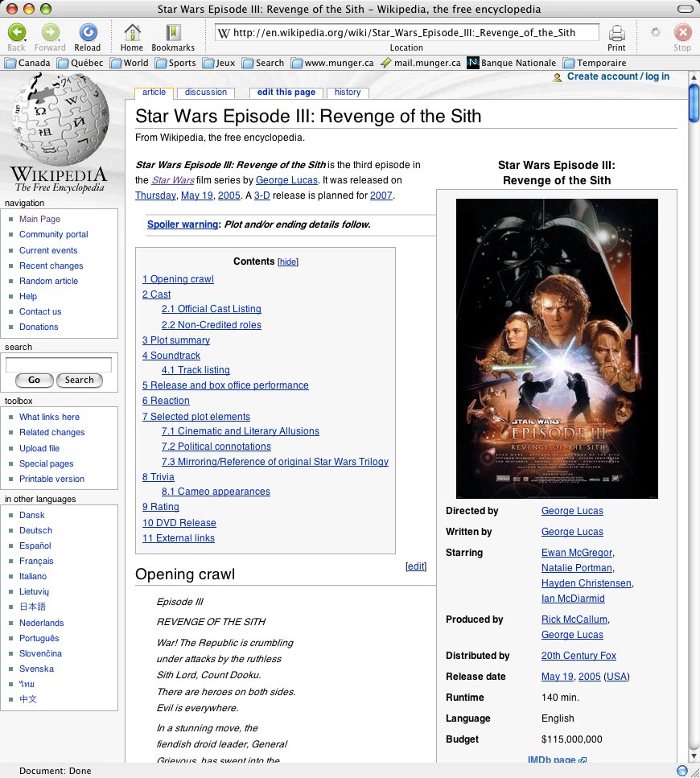Open the Ewan McGregor link

click(577, 553)
